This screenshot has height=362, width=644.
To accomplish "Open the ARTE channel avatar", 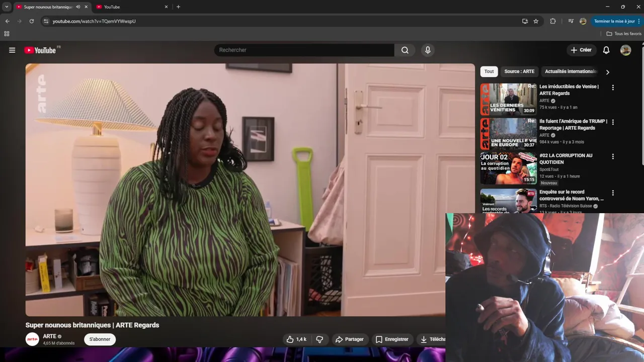I will [32, 339].
